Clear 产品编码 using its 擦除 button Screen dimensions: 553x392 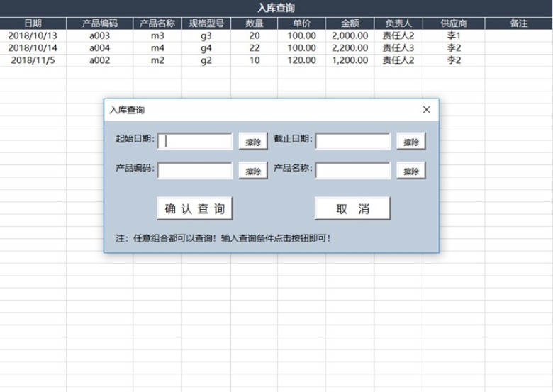click(253, 171)
